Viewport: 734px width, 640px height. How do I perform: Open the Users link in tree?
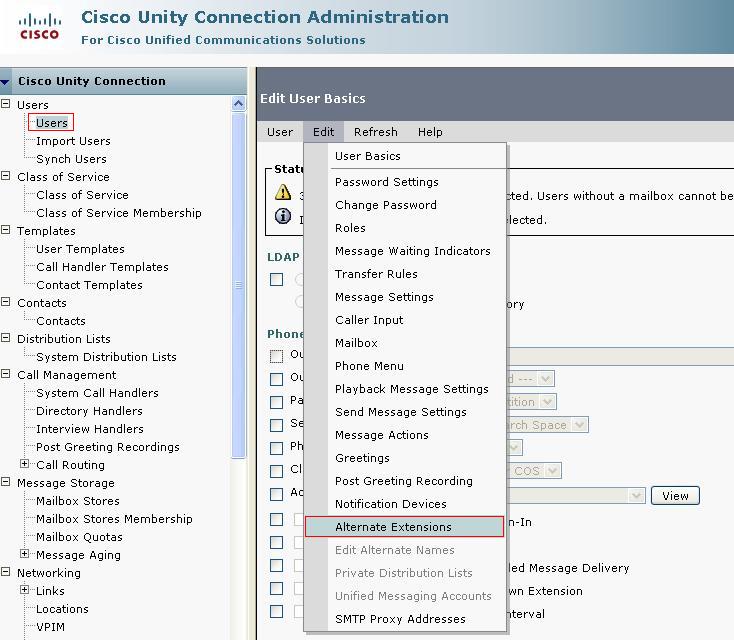(x=51, y=123)
